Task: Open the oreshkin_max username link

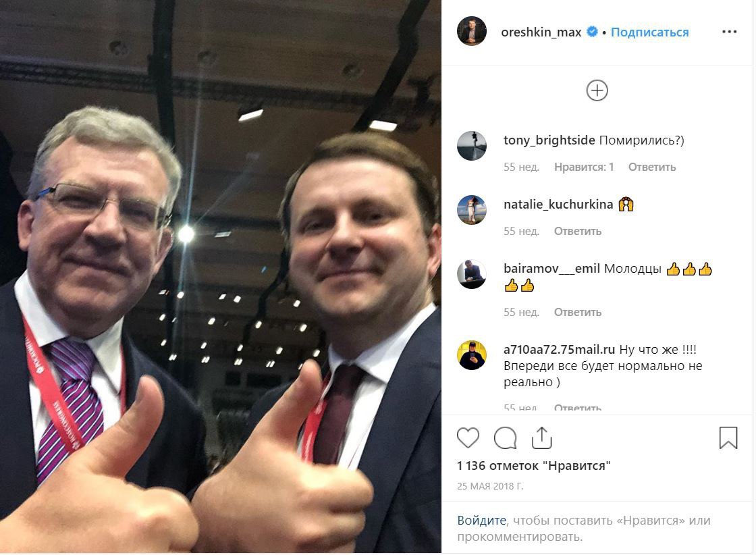Action: [541, 32]
